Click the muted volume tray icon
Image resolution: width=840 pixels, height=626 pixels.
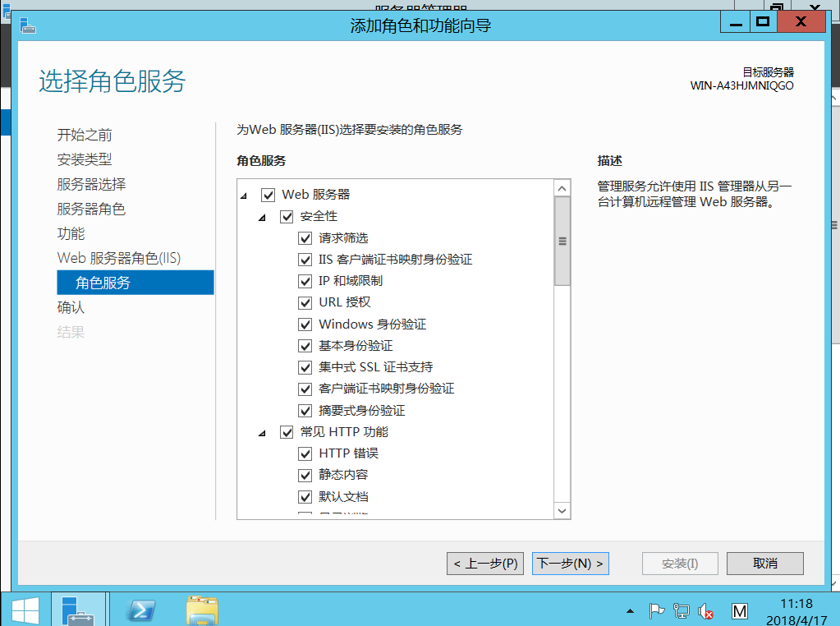(705, 611)
